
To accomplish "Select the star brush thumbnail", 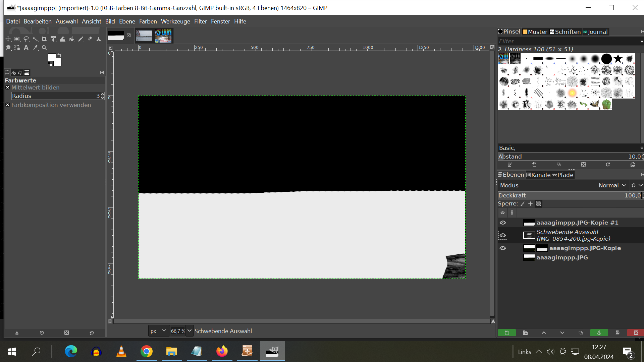I will (x=618, y=59).
